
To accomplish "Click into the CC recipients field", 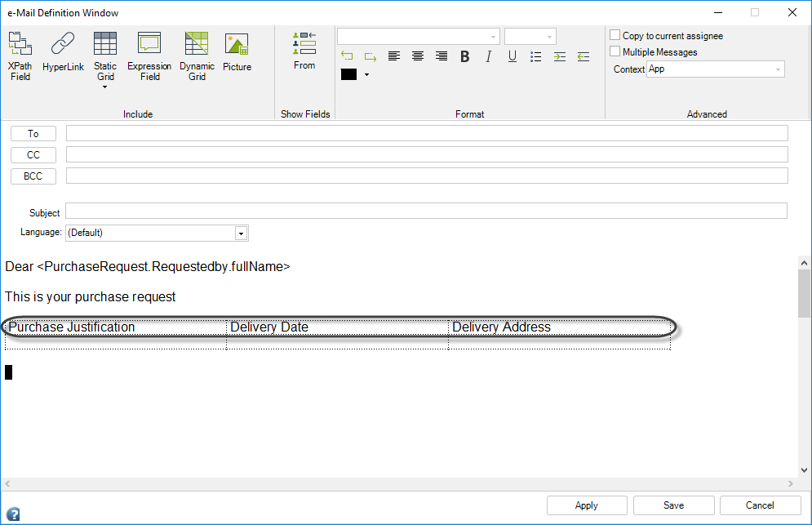I will 427,154.
